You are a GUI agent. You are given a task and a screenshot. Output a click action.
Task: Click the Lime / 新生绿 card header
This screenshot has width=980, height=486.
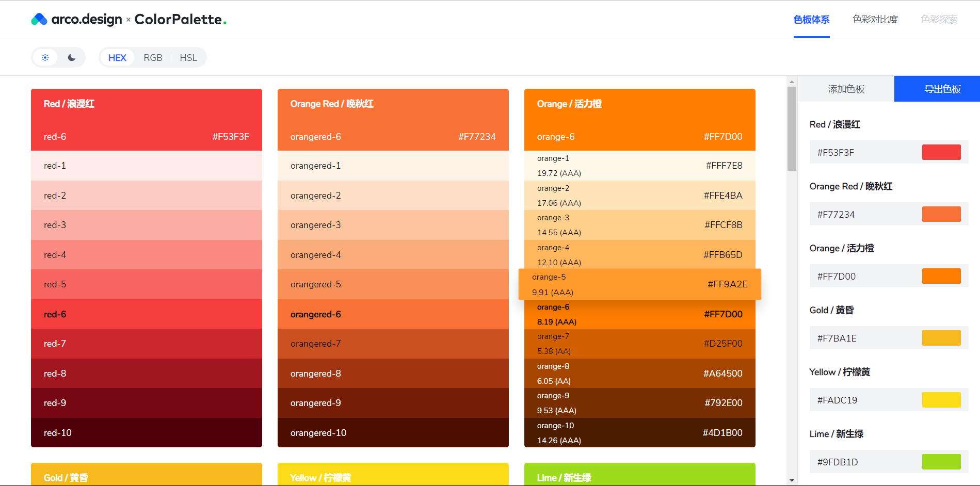(640, 475)
